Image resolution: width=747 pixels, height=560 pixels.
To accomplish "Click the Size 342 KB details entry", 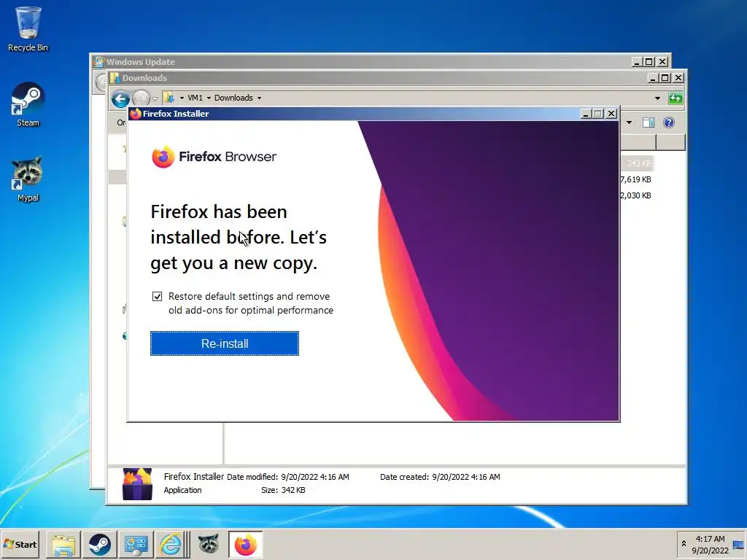I will point(283,490).
